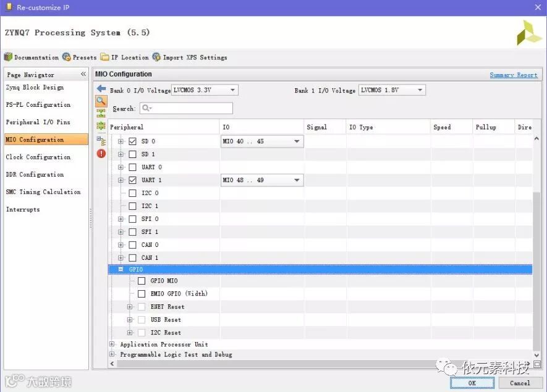Viewport: 547px width, 392px height.
Task: Go to DDR Configuration page
Action: 35,174
